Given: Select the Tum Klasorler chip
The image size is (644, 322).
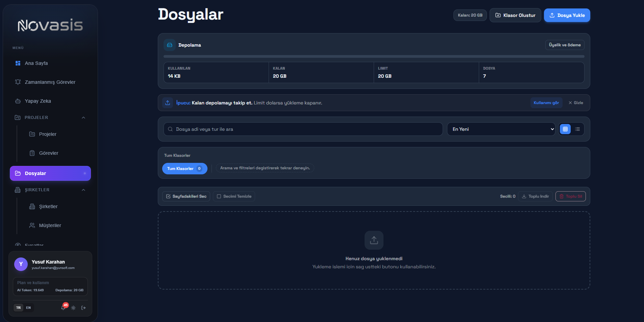Looking at the screenshot, I should [185, 169].
